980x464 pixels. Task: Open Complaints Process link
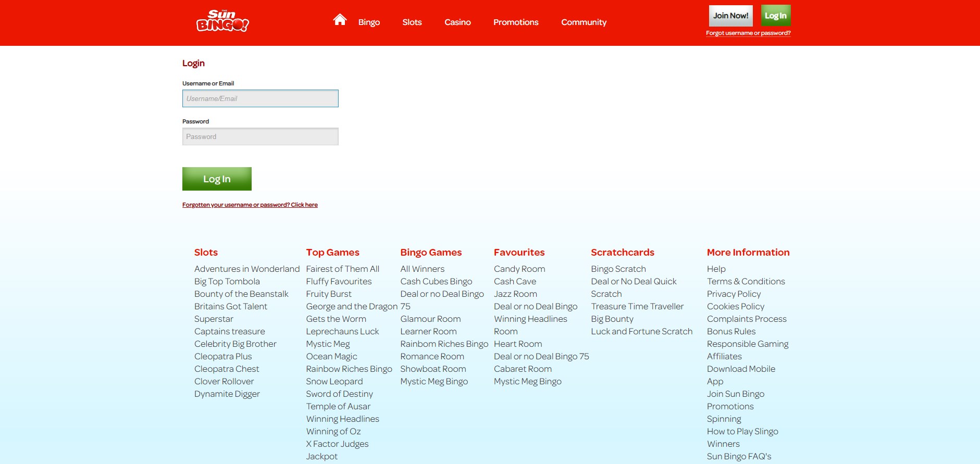tap(747, 319)
